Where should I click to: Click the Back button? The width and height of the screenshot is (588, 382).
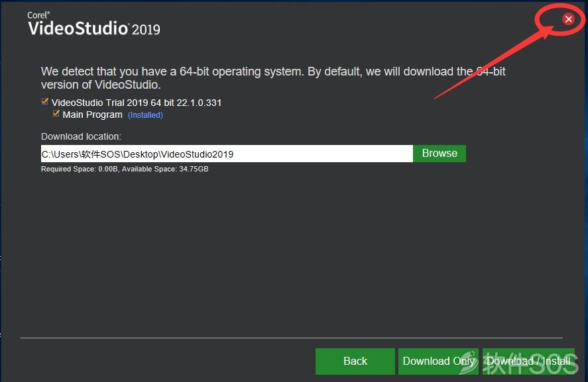pos(355,361)
